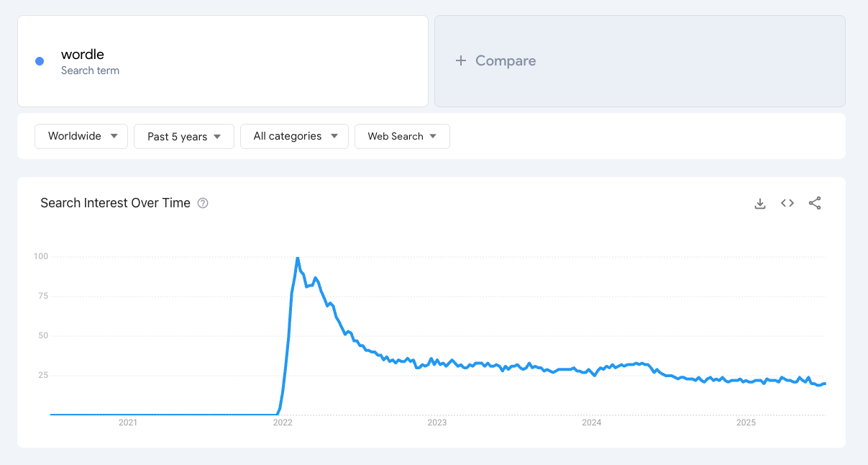
Task: Click the plus icon in the Compare box
Action: point(460,61)
